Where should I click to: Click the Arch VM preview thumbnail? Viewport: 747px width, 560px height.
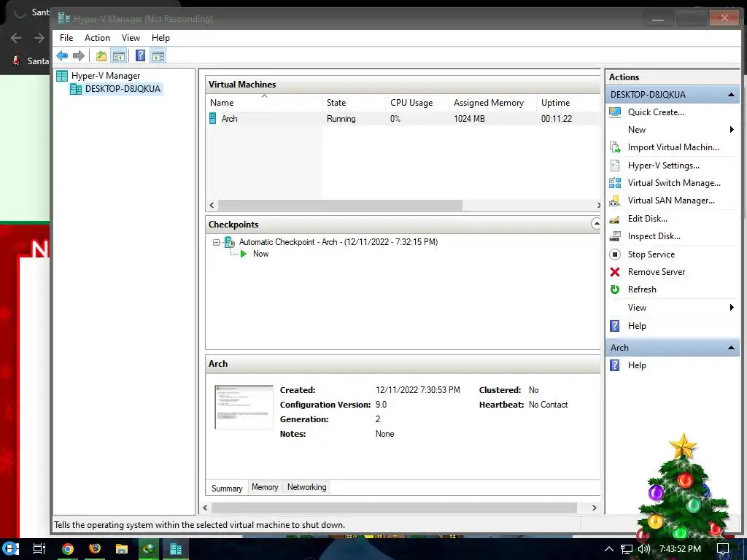(244, 407)
